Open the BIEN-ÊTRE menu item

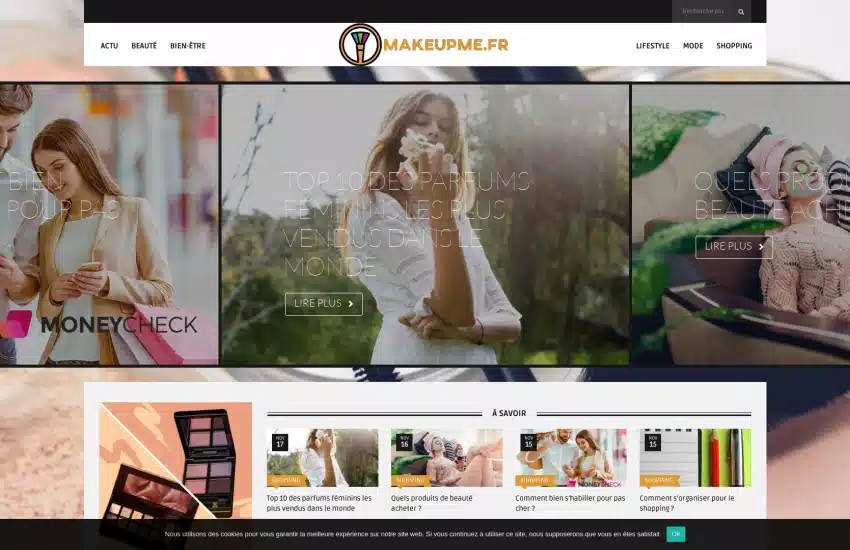tap(188, 46)
